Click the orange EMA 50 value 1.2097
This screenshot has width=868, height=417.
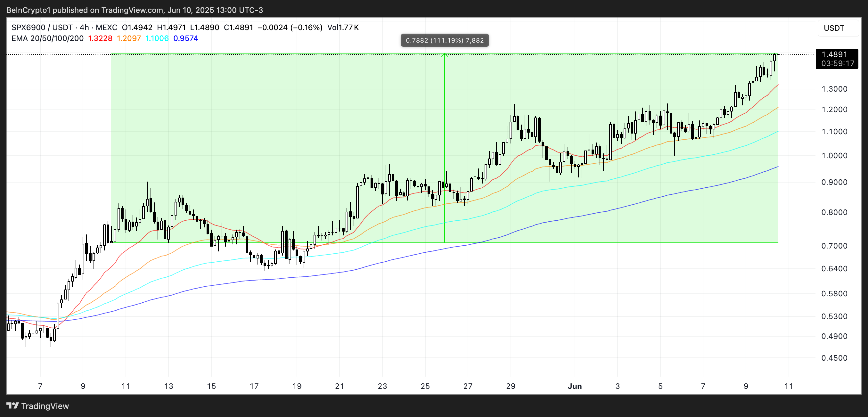(129, 38)
